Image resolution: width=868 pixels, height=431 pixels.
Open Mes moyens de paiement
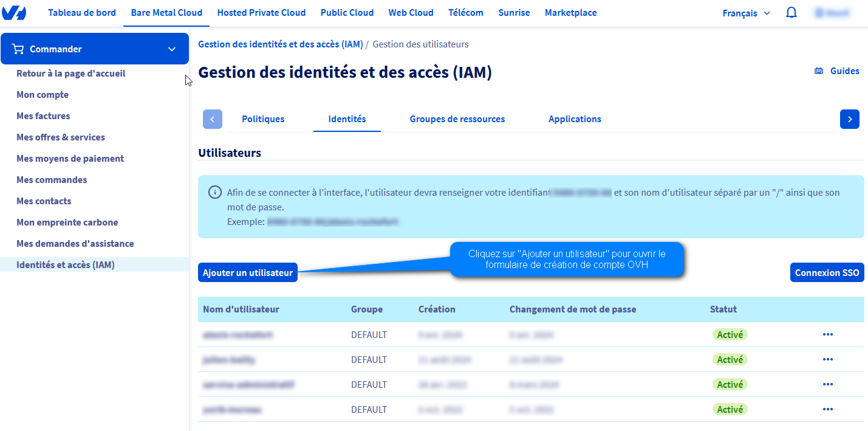click(x=70, y=159)
